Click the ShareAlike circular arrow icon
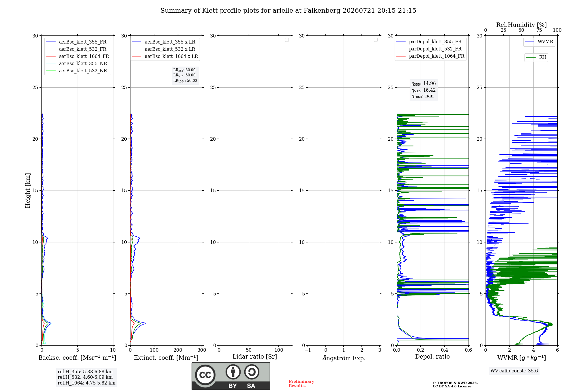 click(252, 372)
